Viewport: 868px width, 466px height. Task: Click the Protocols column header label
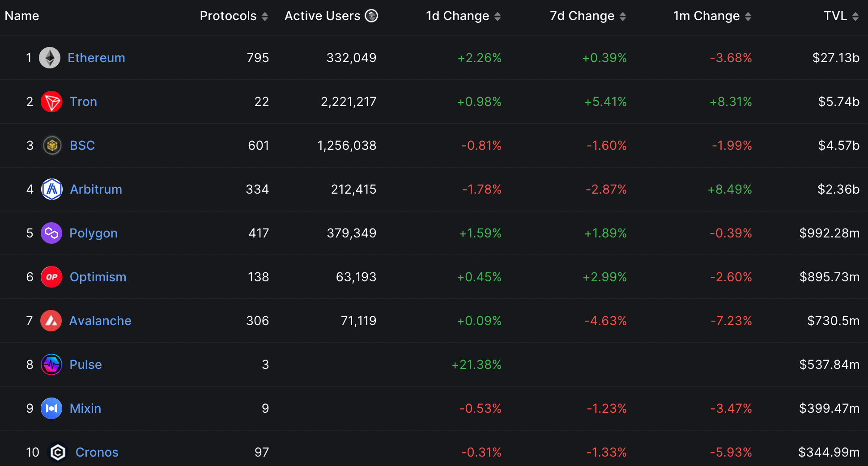228,16
